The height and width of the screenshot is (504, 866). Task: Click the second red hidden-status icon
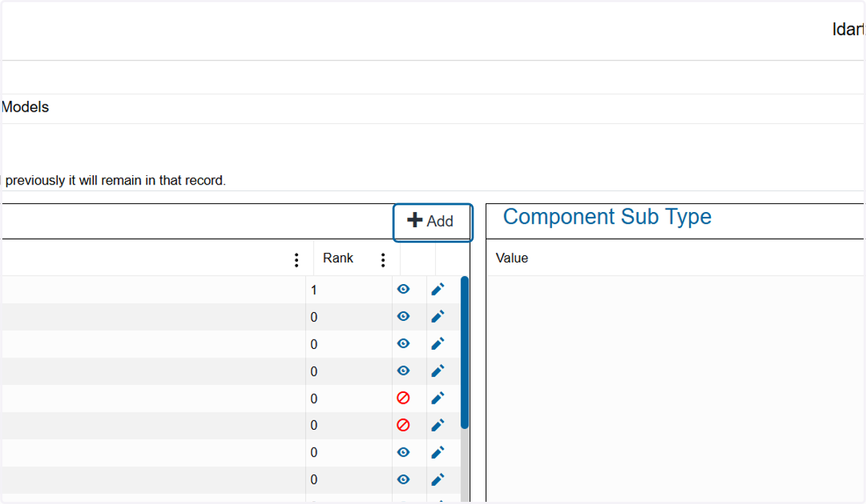pos(403,425)
